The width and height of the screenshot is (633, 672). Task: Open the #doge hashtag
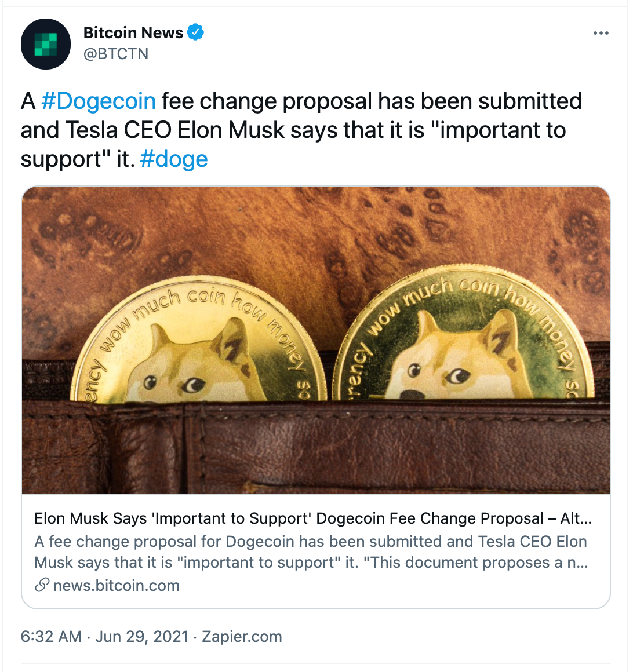(x=174, y=159)
